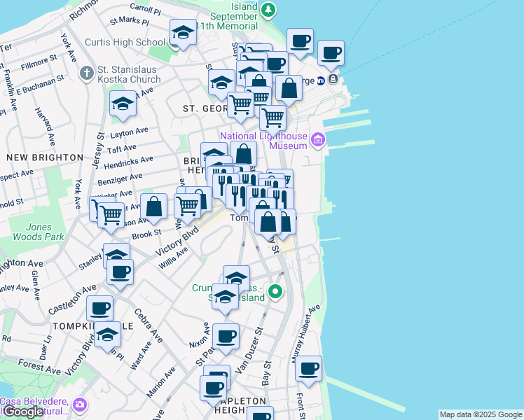524x420 pixels.
Task: Open the cafe marker above Tompkinsville label
Action: [x=99, y=308]
